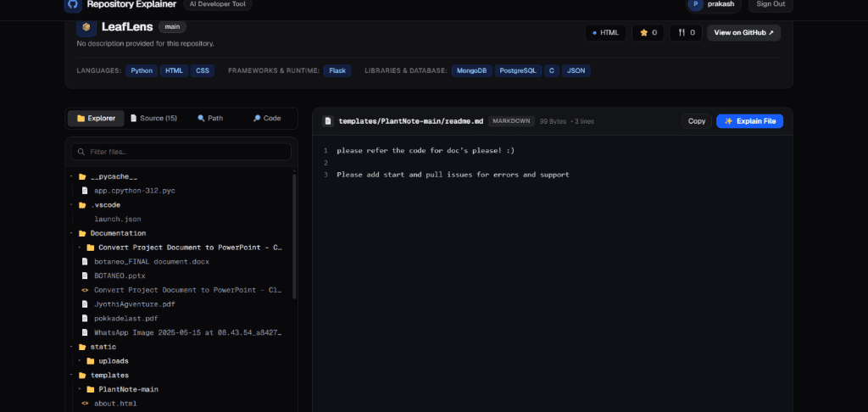Click the uploads folder icon
Image resolution: width=868 pixels, height=412 pixels.
91,361
